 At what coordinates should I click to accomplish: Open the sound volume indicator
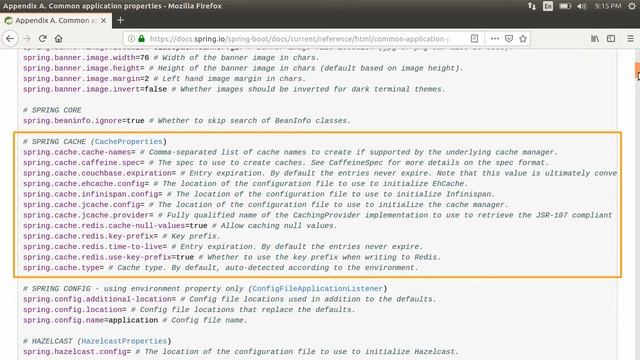point(582,6)
